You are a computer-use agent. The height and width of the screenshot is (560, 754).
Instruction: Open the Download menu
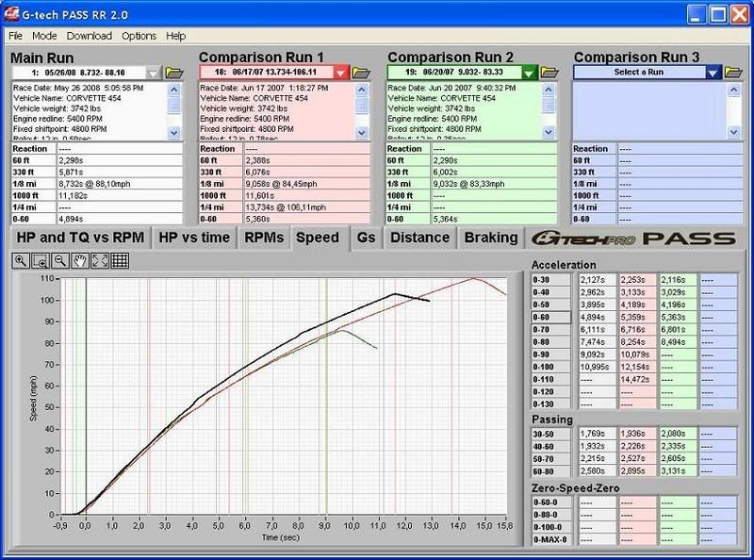(x=89, y=36)
